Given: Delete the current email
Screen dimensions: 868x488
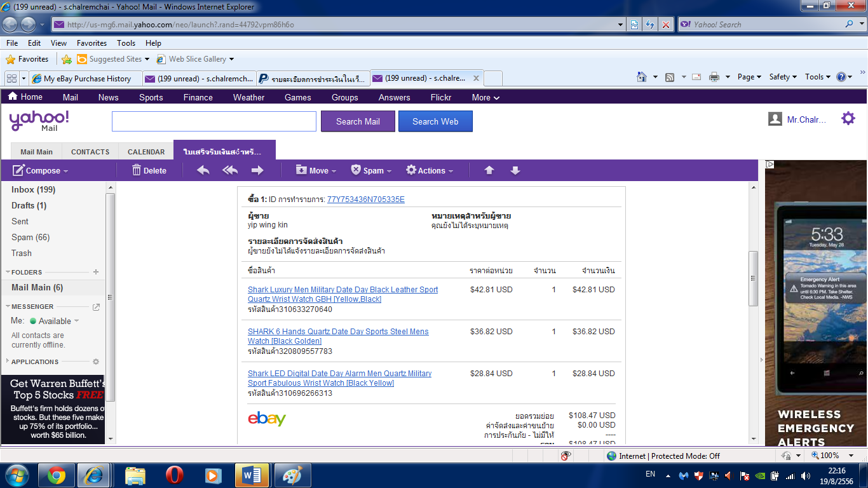Looking at the screenshot, I should point(149,170).
